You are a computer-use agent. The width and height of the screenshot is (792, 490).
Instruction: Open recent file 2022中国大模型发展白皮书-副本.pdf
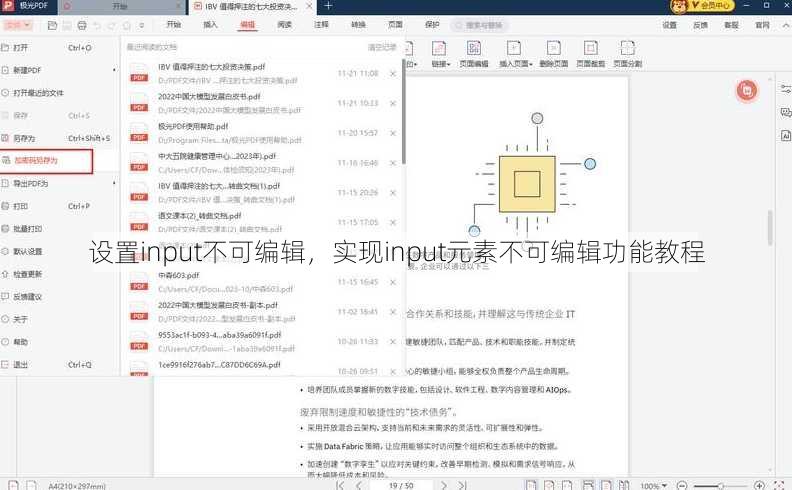(x=263, y=312)
